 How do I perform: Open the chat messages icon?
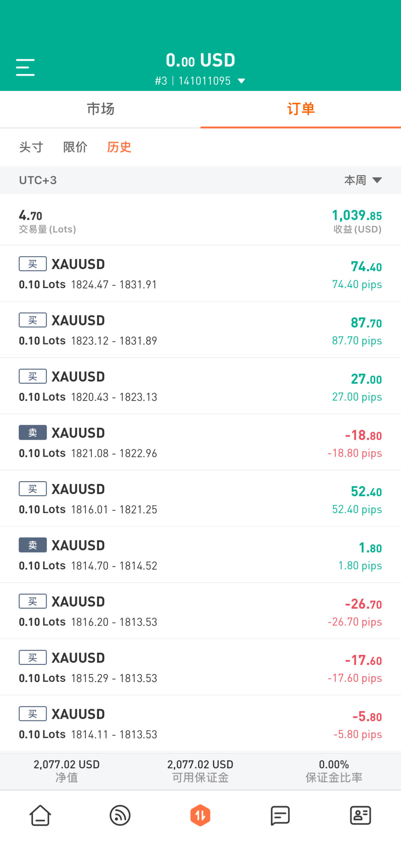pyautogui.click(x=280, y=815)
